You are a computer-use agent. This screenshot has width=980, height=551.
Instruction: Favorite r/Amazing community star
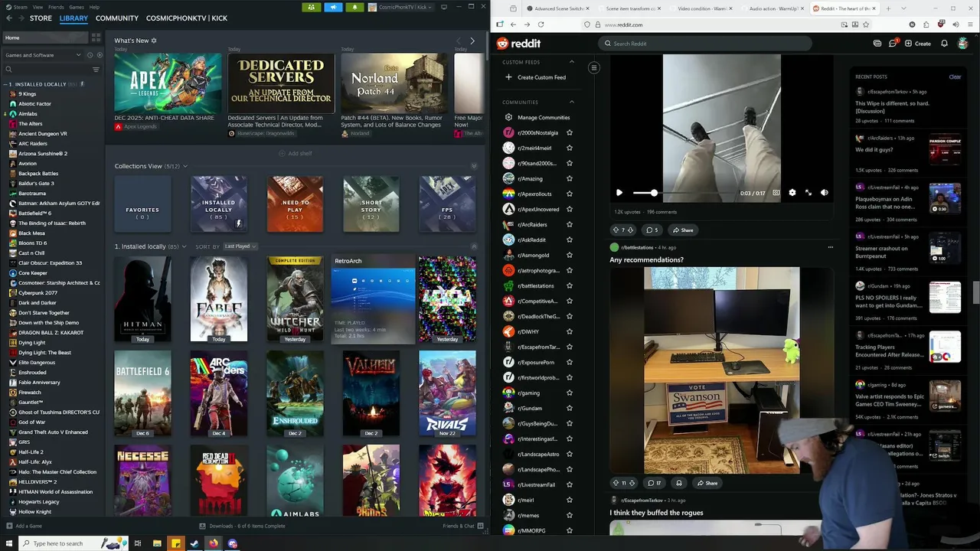pyautogui.click(x=569, y=178)
